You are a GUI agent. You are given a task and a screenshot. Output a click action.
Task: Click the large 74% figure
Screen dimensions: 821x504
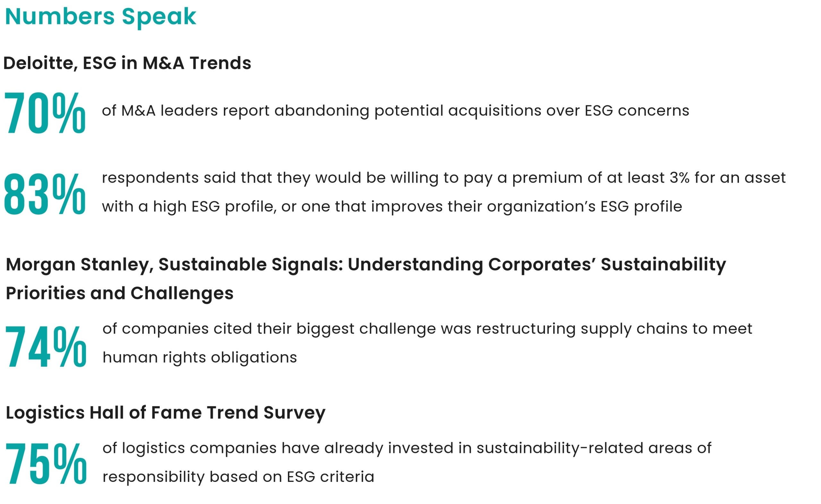46,347
